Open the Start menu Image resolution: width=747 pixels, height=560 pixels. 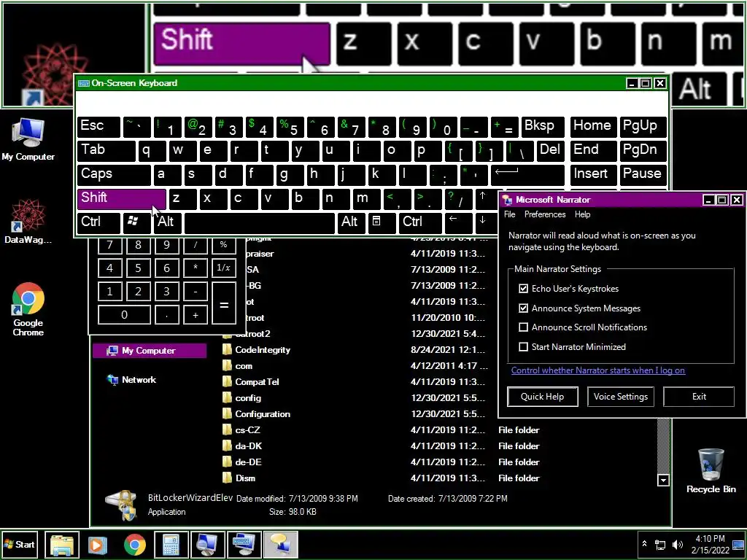coord(20,544)
